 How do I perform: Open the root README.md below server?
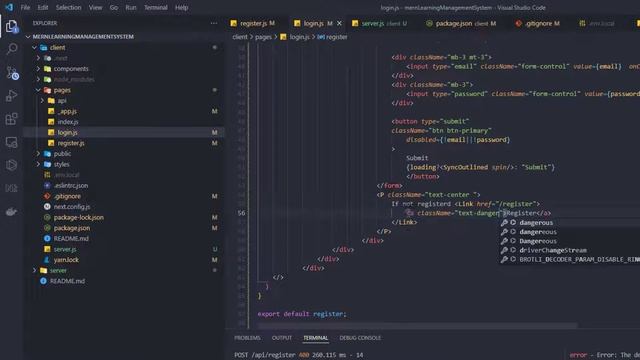67,281
